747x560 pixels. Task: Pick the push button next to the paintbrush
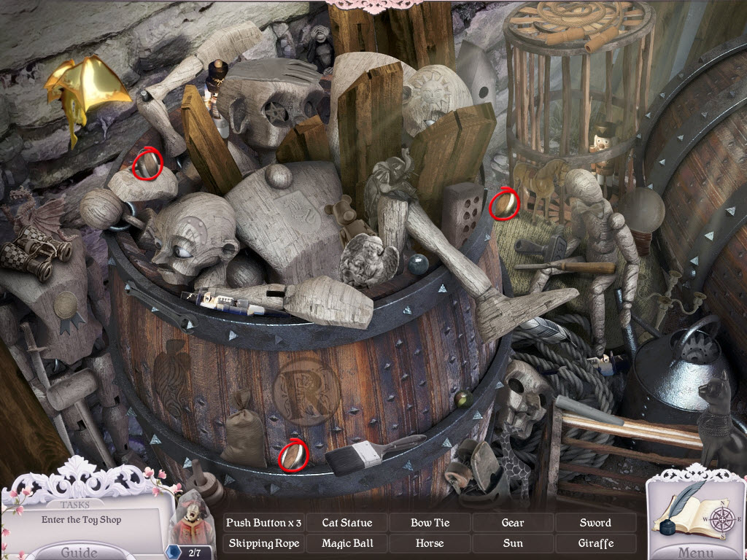[293, 455]
